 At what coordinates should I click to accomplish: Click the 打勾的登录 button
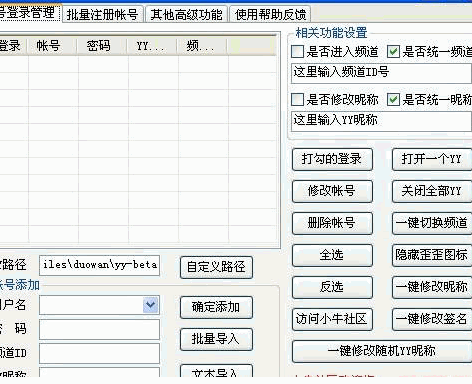332,159
